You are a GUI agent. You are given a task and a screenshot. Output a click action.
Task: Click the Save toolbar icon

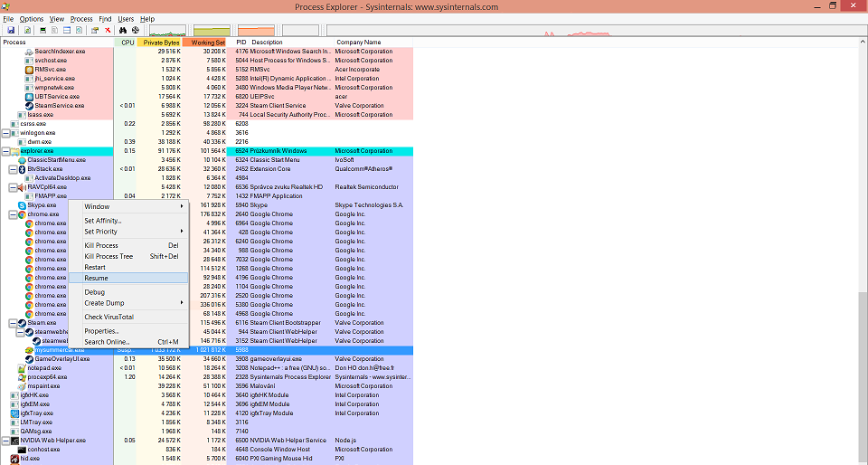coord(11,31)
